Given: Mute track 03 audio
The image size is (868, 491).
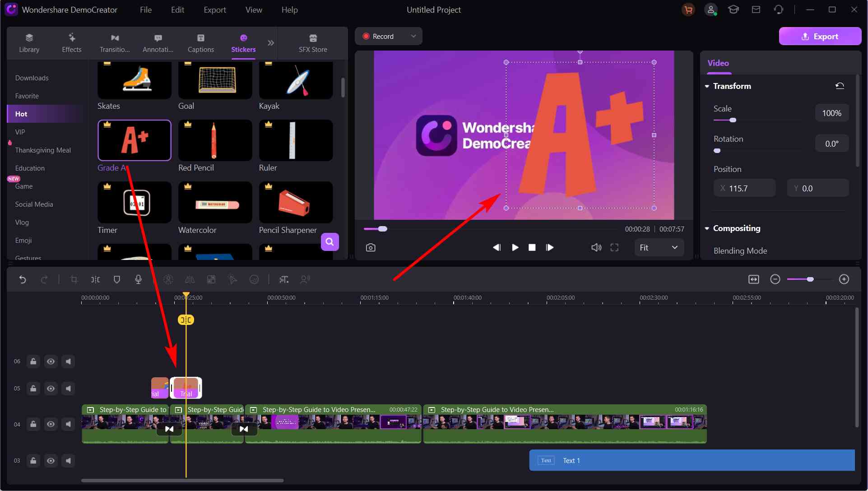Looking at the screenshot, I should [68, 461].
